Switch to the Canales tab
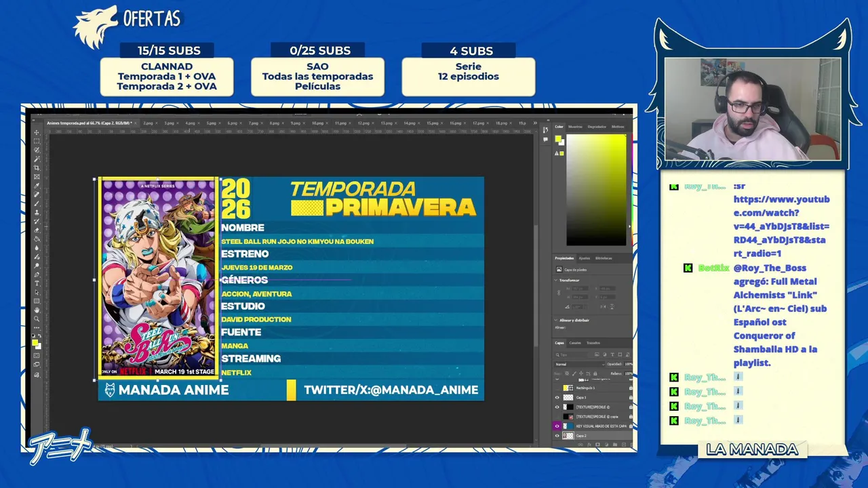Image resolution: width=868 pixels, height=488 pixels. (x=575, y=343)
